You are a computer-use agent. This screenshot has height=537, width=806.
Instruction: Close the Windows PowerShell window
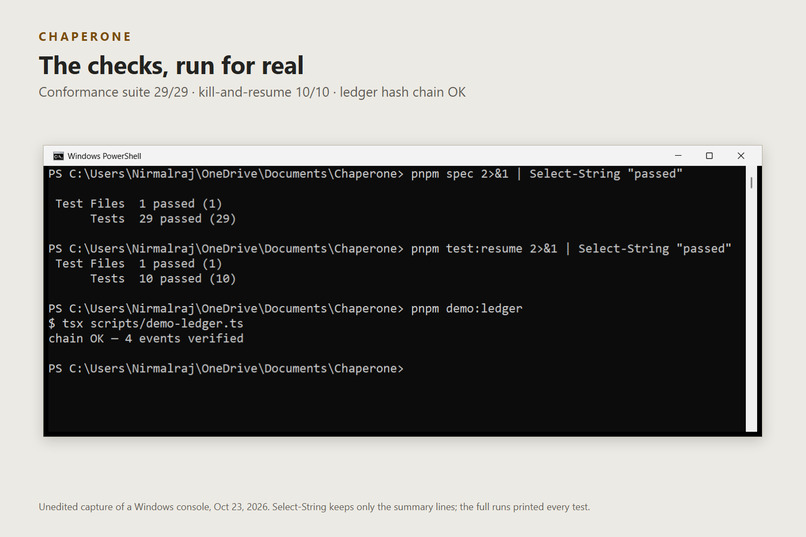[x=741, y=156]
